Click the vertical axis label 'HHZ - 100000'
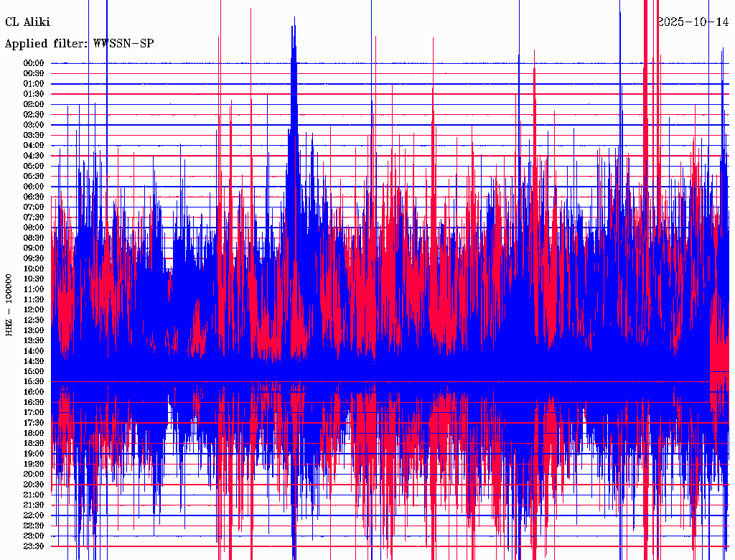This screenshot has width=735, height=560. pos(9,305)
